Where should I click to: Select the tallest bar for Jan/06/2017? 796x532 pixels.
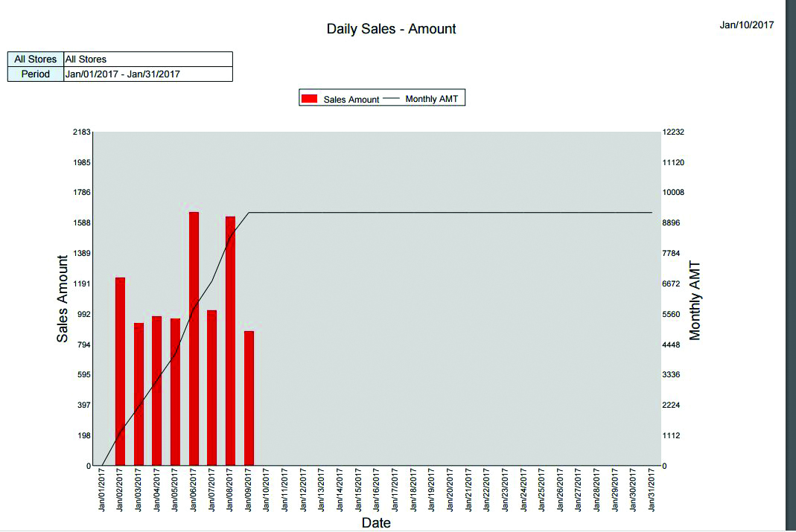pyautogui.click(x=194, y=339)
